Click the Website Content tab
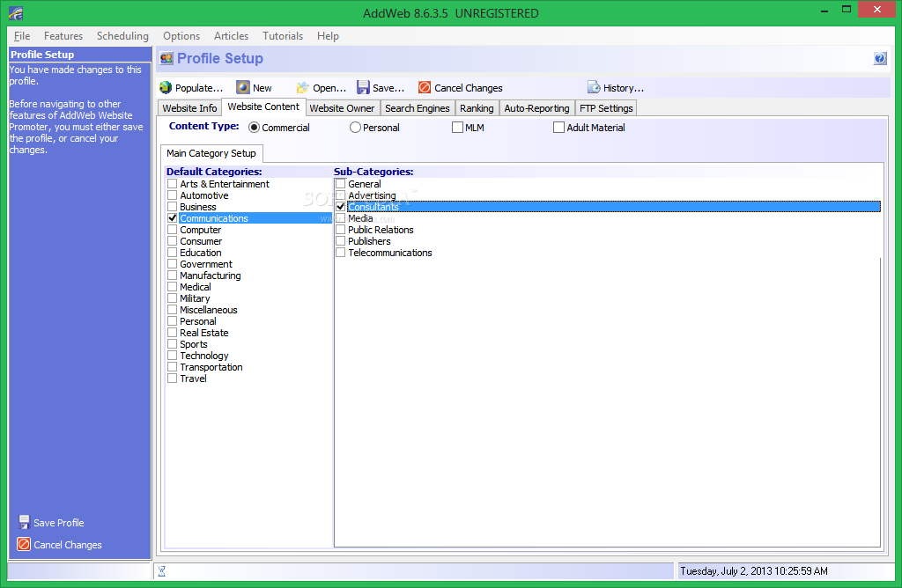The image size is (902, 588). pos(263,107)
